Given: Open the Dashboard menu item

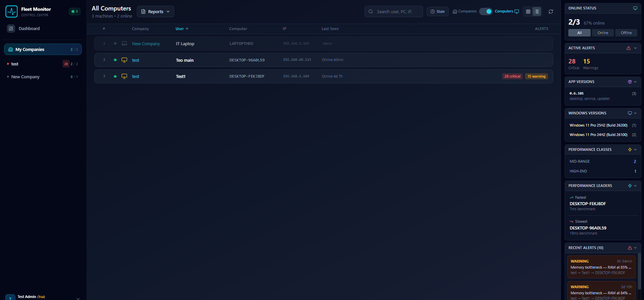Looking at the screenshot, I should 43,28.
